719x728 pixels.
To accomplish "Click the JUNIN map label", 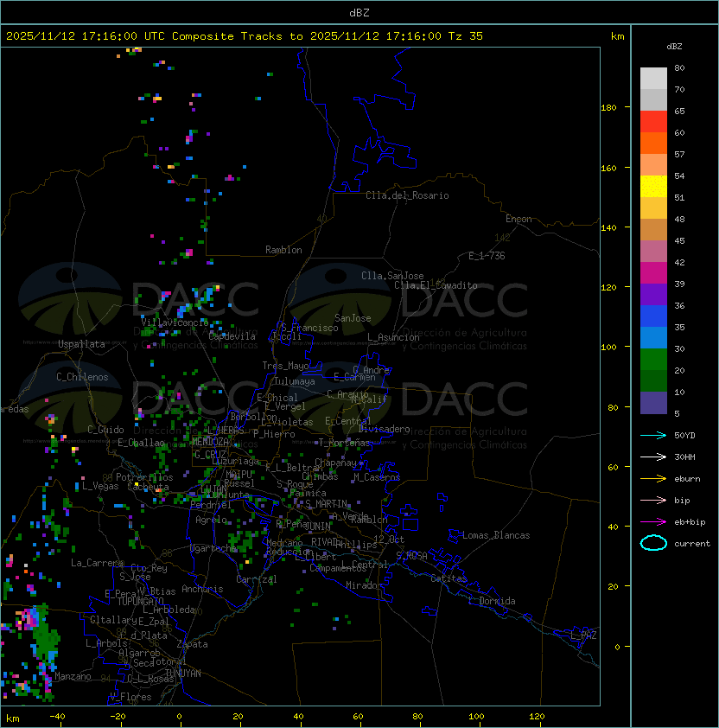I will (x=318, y=526).
